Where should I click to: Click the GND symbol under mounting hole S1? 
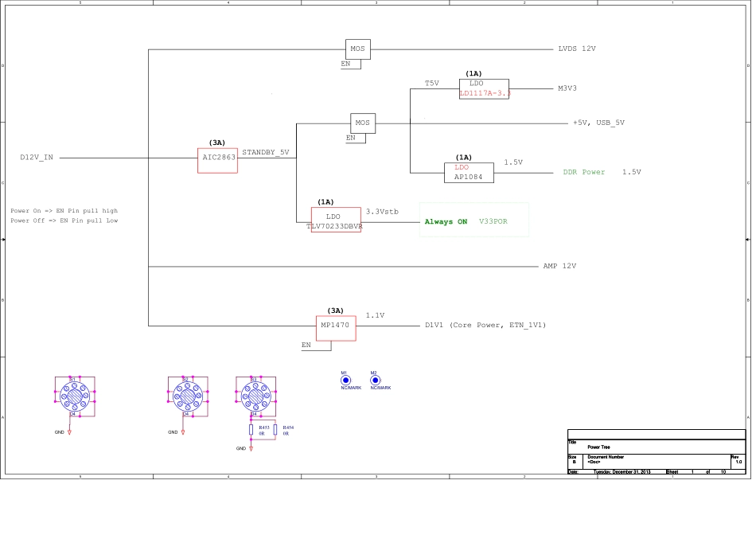tap(69, 432)
